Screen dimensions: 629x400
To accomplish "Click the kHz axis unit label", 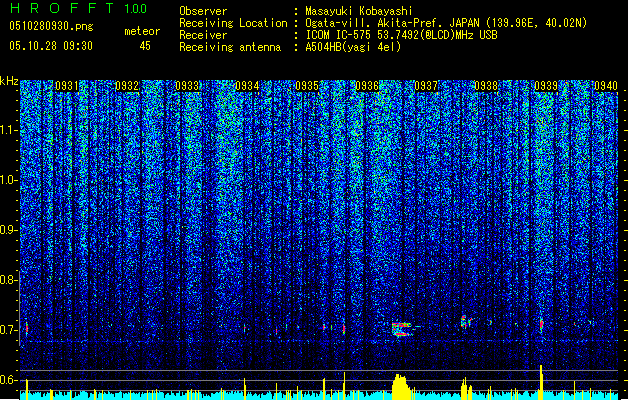I will tap(9, 81).
